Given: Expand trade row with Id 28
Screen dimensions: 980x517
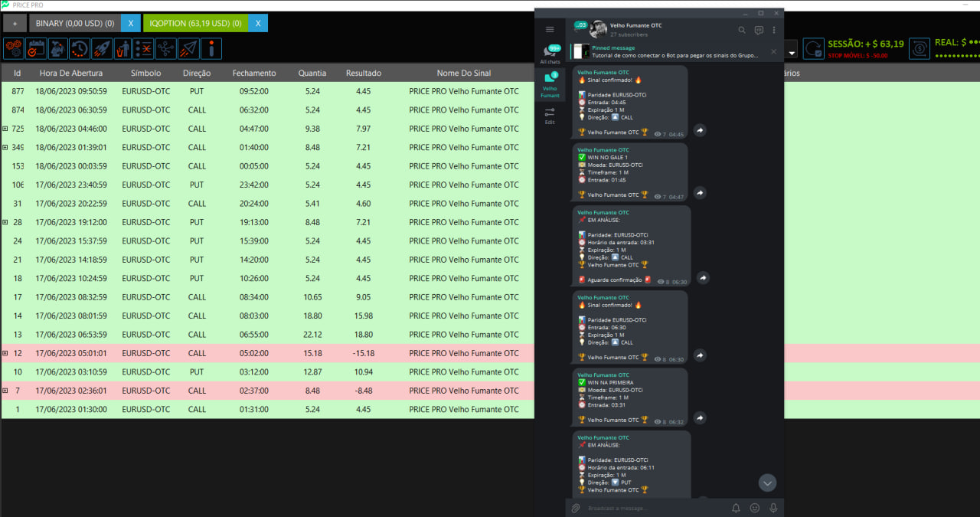Looking at the screenshot, I should [5, 222].
